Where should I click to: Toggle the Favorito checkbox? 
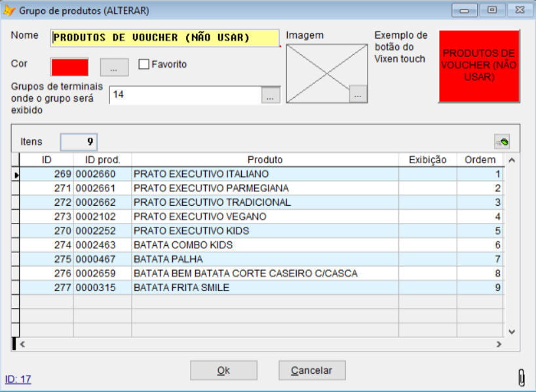pyautogui.click(x=144, y=64)
